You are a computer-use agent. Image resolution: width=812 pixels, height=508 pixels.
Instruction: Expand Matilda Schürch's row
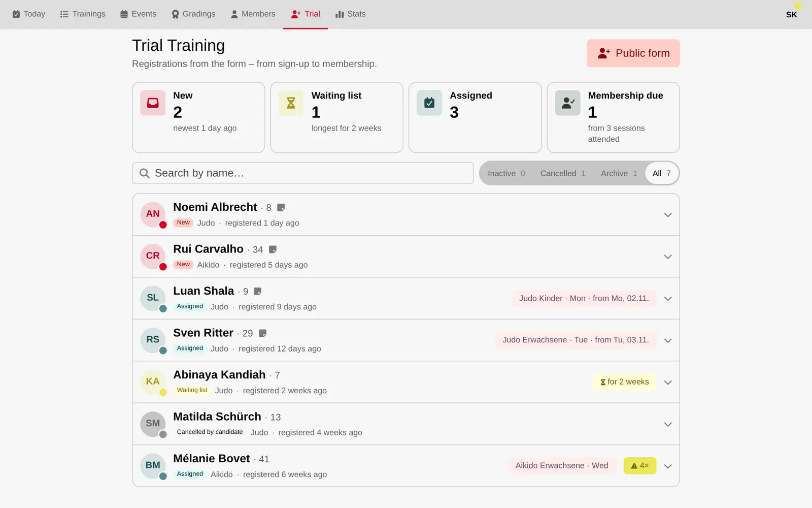(x=668, y=424)
